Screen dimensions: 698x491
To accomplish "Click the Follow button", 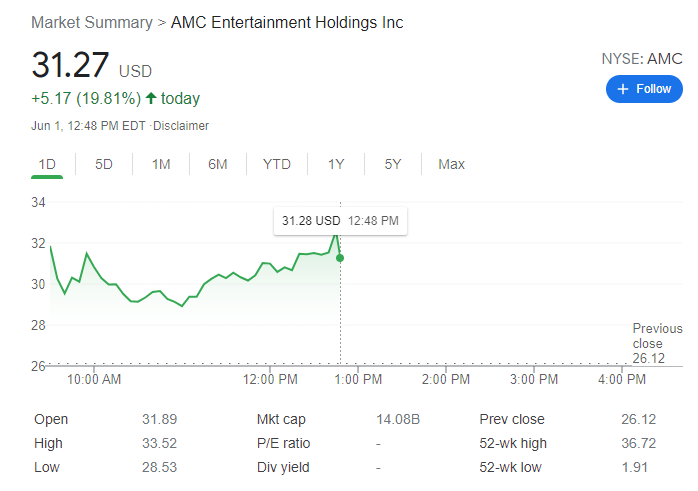I will 643,89.
